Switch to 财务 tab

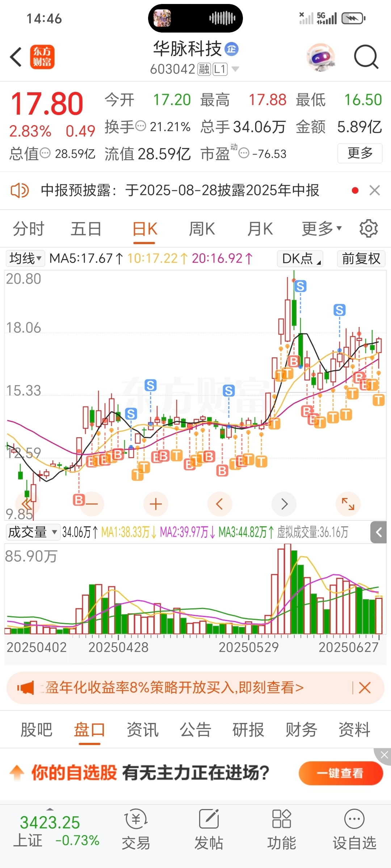[x=301, y=729]
